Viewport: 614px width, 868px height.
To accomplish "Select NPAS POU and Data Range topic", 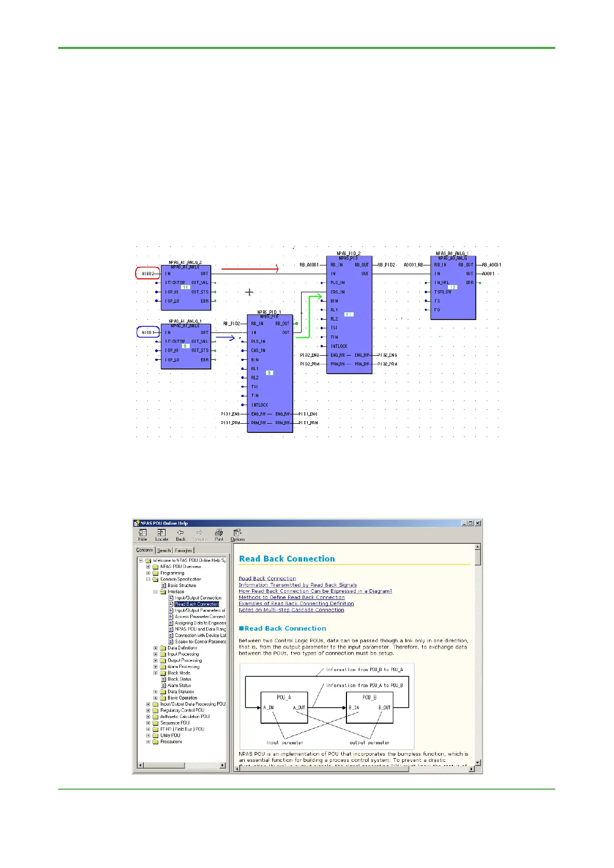I will click(200, 629).
